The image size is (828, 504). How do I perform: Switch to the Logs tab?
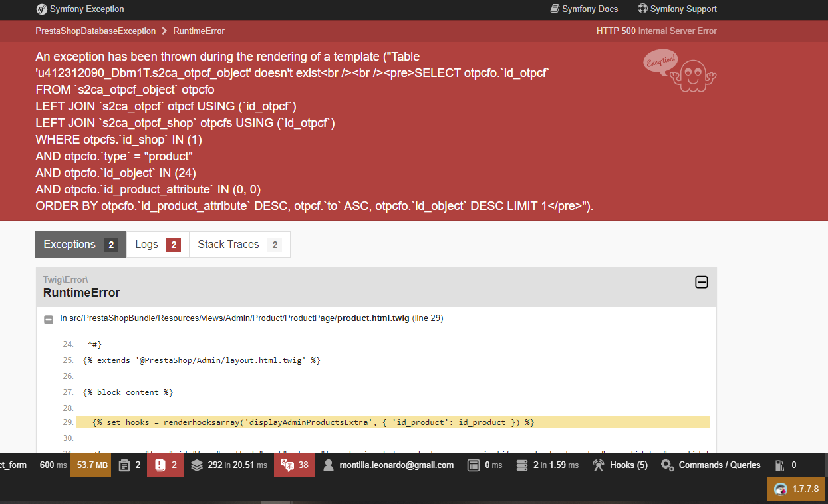pos(158,245)
